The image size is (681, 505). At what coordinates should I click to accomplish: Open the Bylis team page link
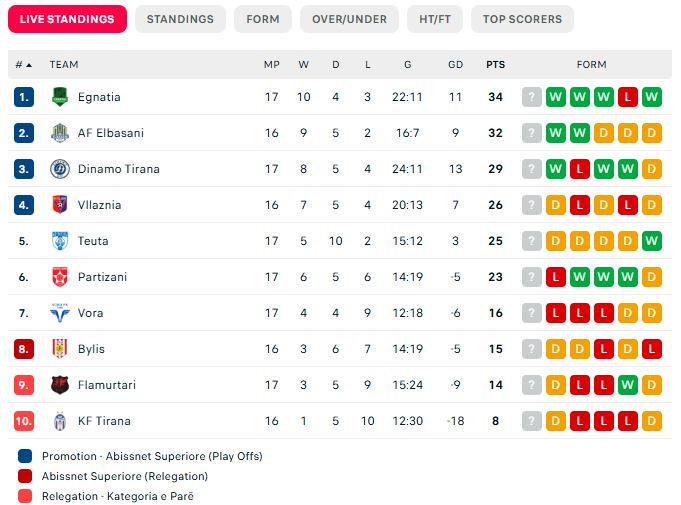tap(91, 349)
